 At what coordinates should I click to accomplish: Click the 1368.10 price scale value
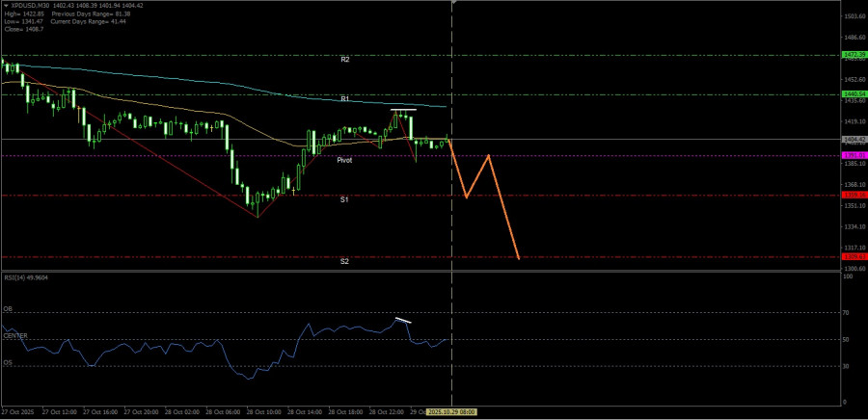pos(854,185)
